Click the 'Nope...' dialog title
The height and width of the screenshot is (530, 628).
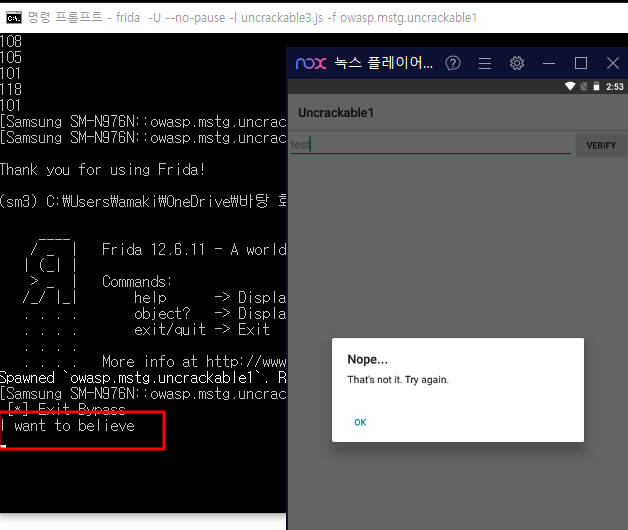[367, 359]
